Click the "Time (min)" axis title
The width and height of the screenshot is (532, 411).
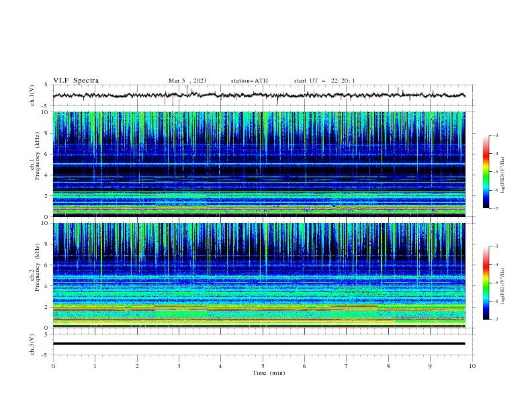tap(269, 373)
